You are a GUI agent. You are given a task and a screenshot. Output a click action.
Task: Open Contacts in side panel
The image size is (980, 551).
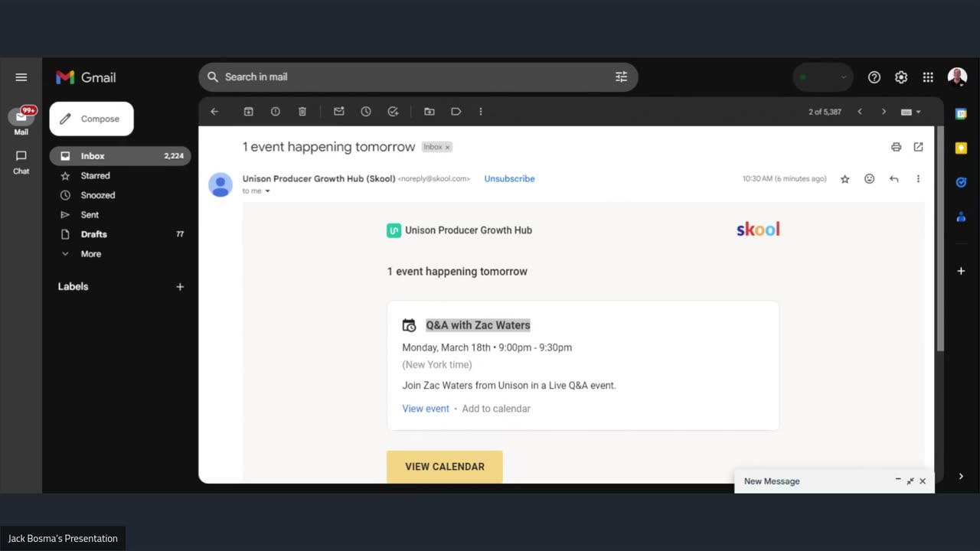tap(961, 217)
